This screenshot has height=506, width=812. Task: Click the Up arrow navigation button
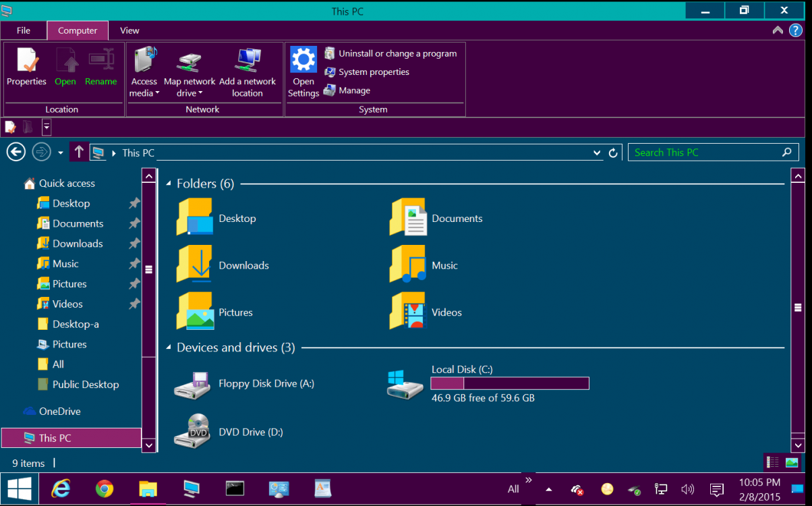coord(79,152)
